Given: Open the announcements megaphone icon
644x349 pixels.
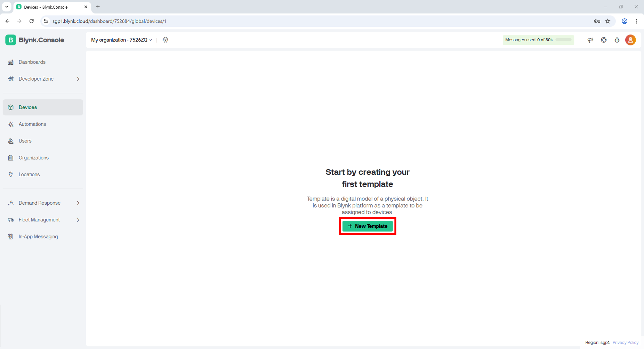Looking at the screenshot, I should [x=590, y=40].
